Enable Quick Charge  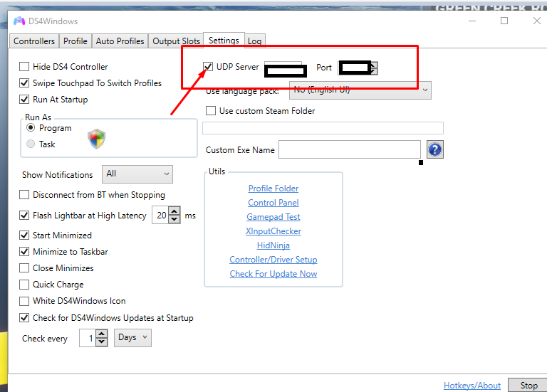[x=24, y=285]
